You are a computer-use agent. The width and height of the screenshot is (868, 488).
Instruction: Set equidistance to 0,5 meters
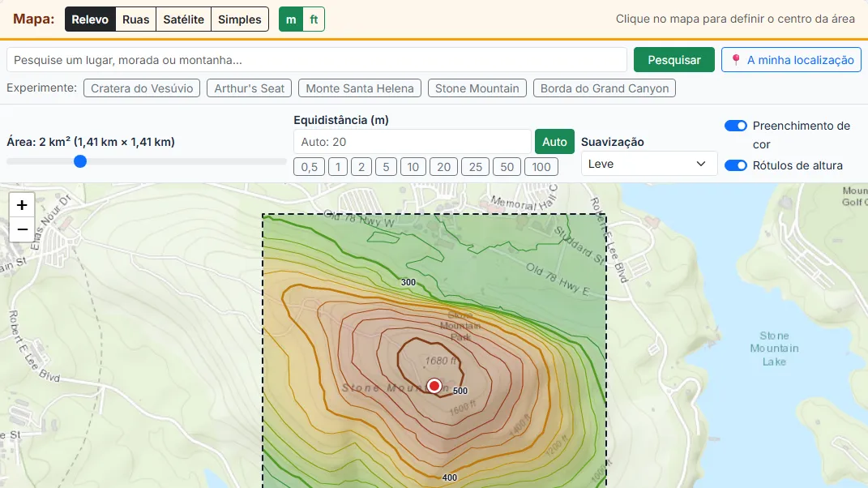click(309, 167)
